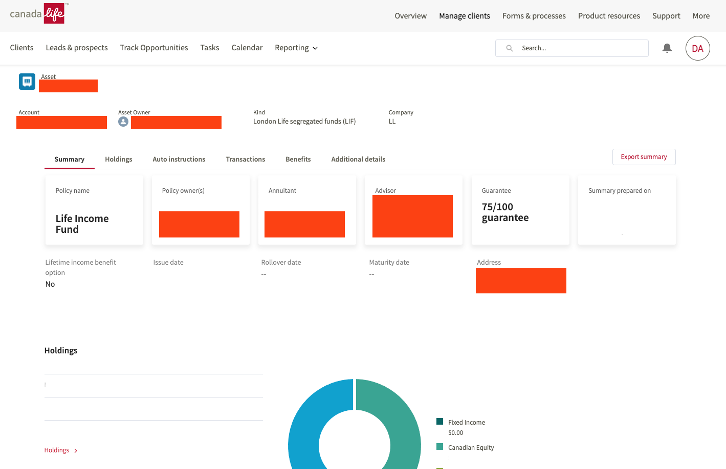Open Track Opportunities
The image size is (726, 469).
click(x=154, y=47)
